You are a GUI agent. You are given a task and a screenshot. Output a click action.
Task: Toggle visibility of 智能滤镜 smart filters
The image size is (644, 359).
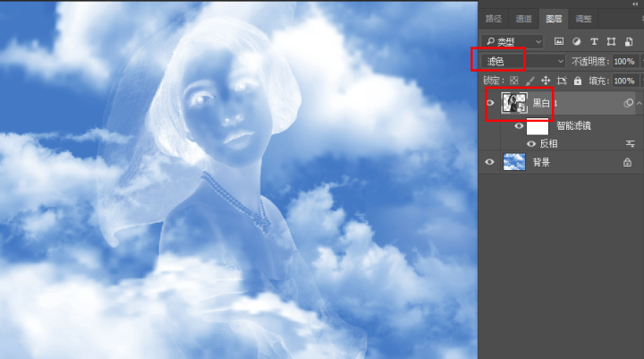pyautogui.click(x=519, y=126)
